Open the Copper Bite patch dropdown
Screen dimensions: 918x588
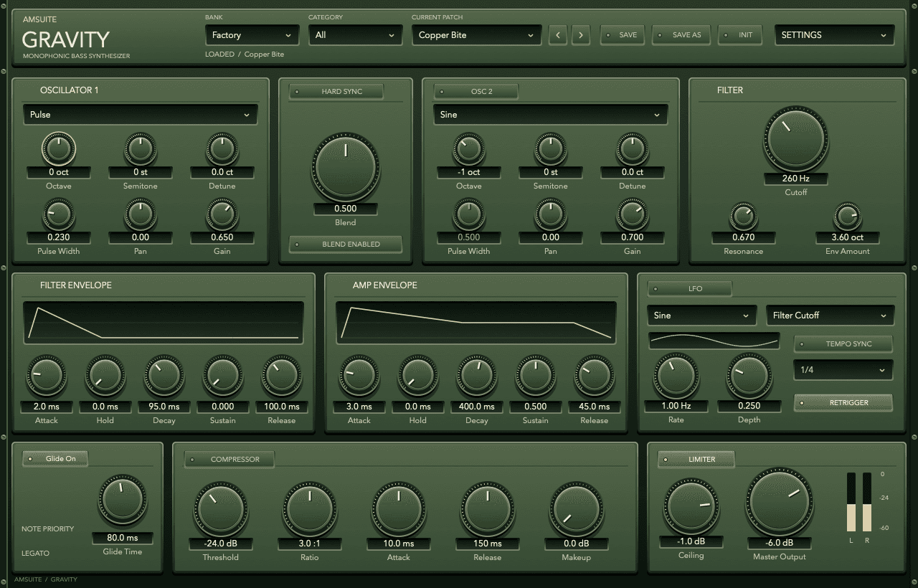point(477,35)
